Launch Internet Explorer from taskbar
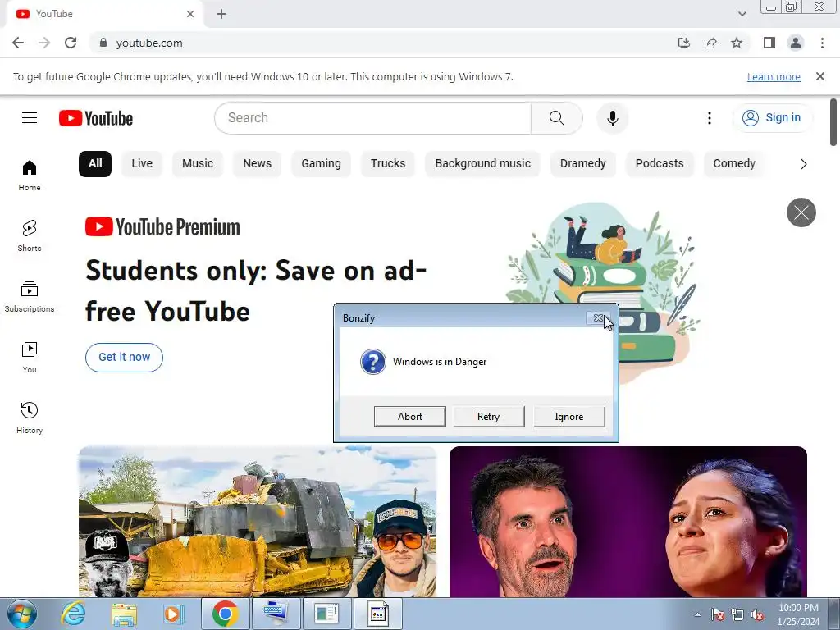Viewport: 840px width, 630px height. [73, 614]
